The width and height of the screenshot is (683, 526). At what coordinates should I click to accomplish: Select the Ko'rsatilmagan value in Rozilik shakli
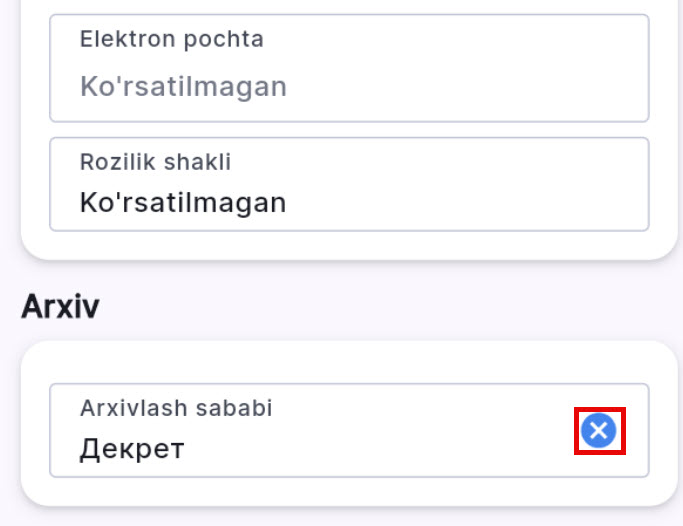pos(183,203)
